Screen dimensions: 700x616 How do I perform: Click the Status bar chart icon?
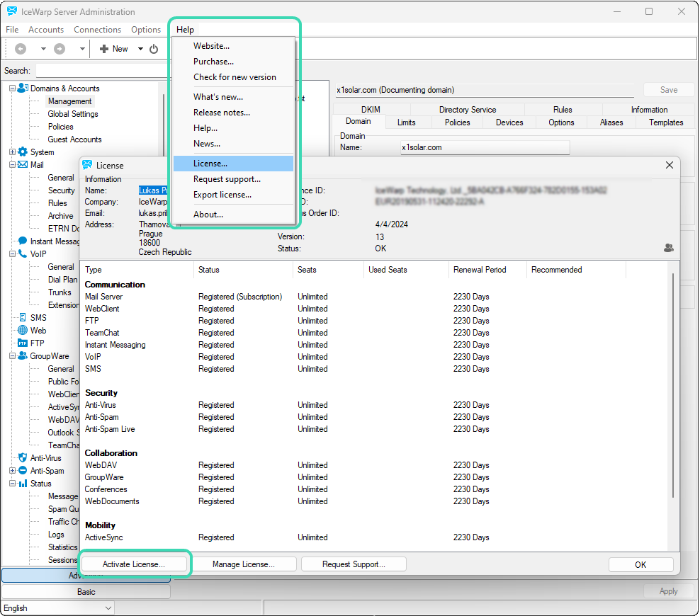23,483
